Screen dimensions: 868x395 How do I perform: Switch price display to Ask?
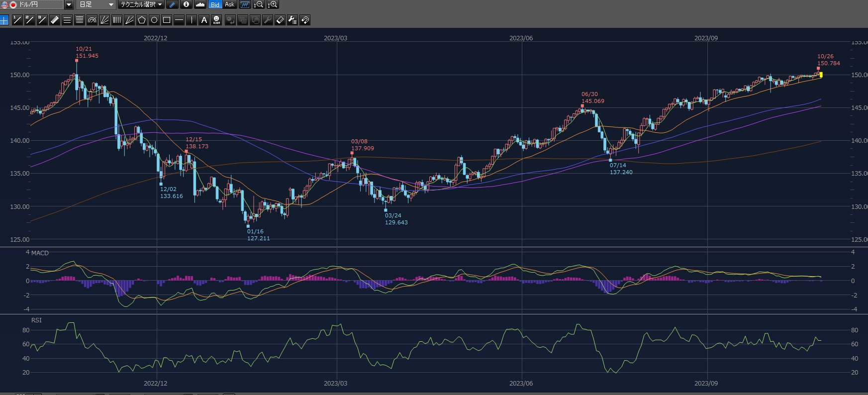click(229, 4)
